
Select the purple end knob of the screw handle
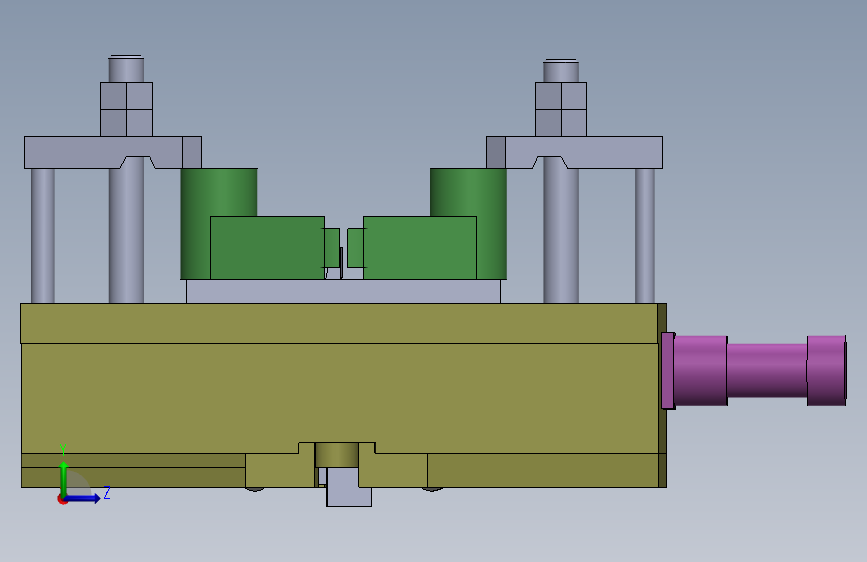826,370
